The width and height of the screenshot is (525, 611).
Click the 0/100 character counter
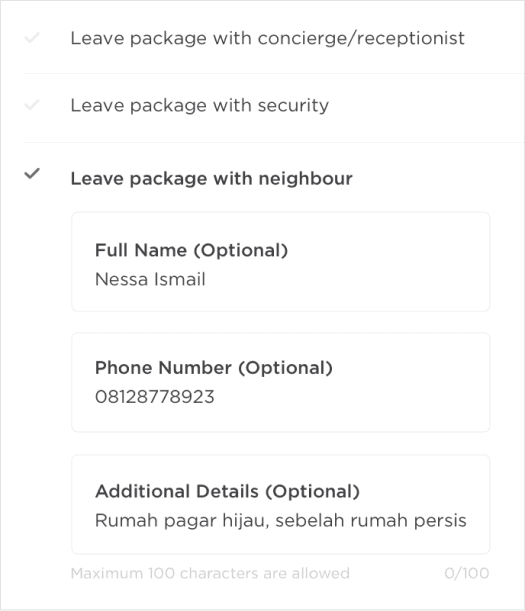point(467,573)
